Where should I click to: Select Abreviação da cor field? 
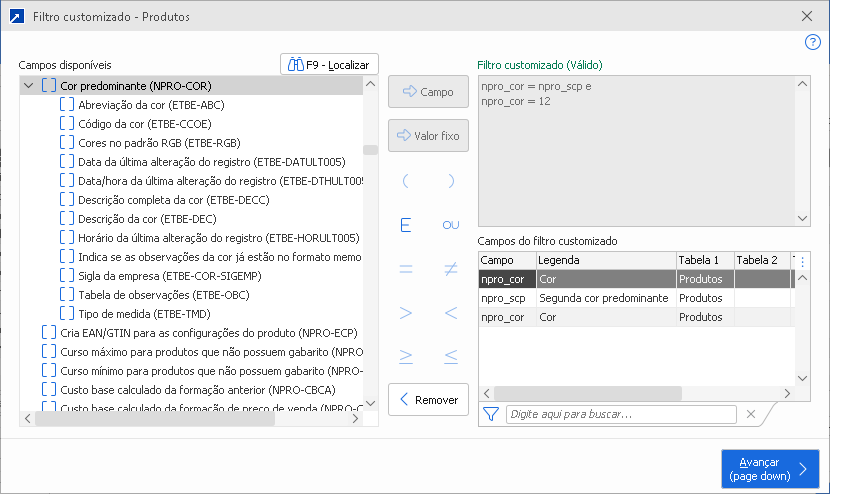(142, 105)
